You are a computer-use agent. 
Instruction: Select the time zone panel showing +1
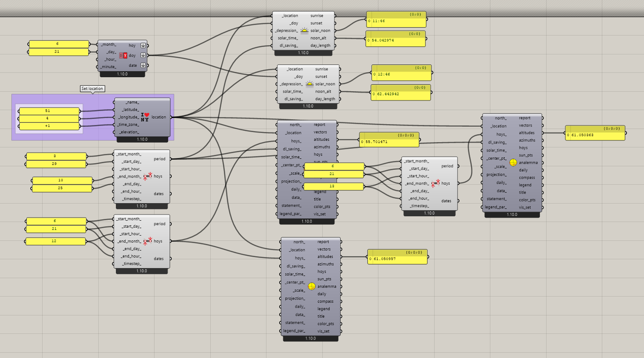[x=49, y=126]
